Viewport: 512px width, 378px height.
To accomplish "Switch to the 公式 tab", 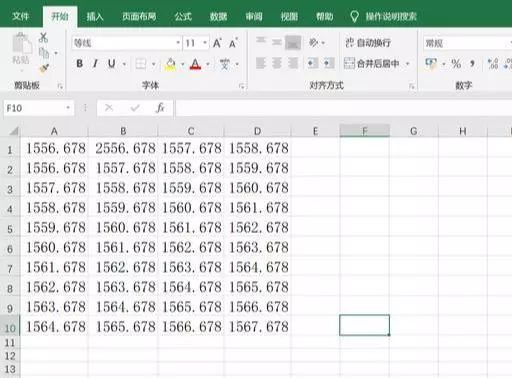I will 183,16.
